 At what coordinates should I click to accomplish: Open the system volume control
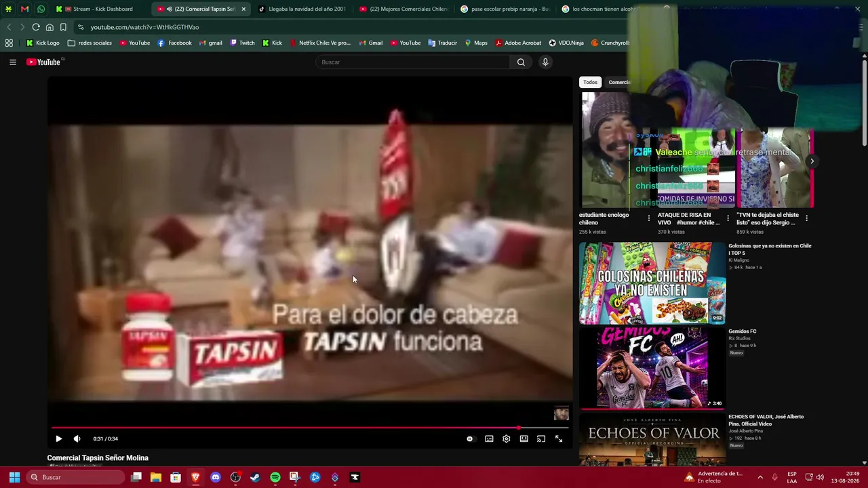820,477
